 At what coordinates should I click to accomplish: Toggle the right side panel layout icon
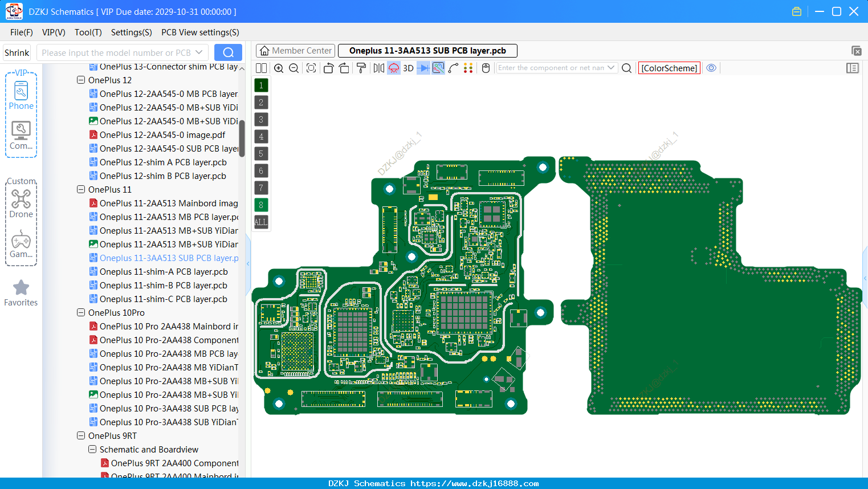853,68
